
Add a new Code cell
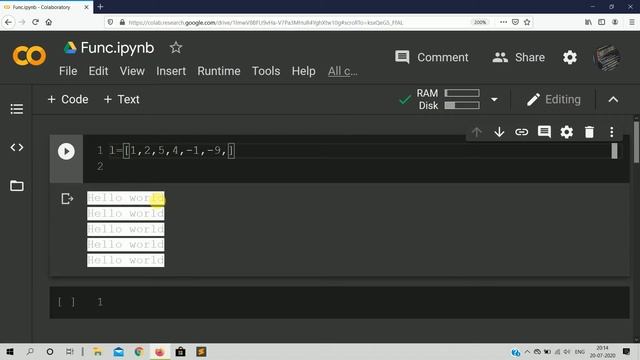[x=68, y=99]
